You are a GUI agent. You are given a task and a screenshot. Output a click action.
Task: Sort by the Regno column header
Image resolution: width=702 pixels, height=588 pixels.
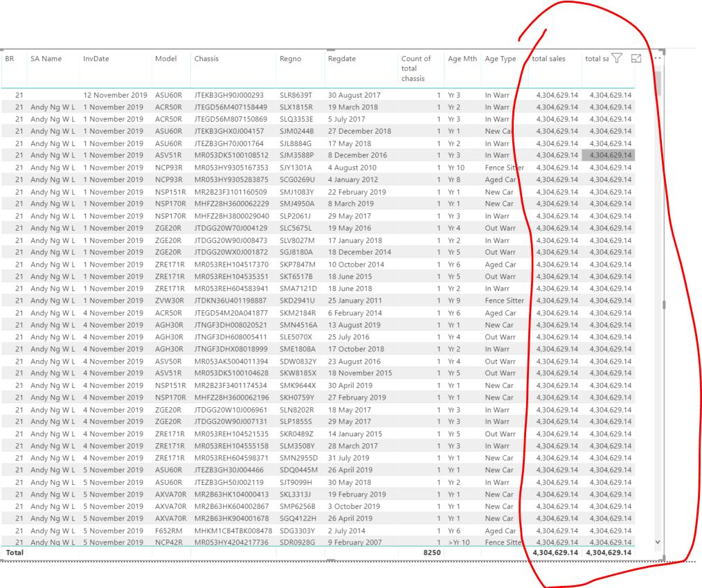coord(290,59)
